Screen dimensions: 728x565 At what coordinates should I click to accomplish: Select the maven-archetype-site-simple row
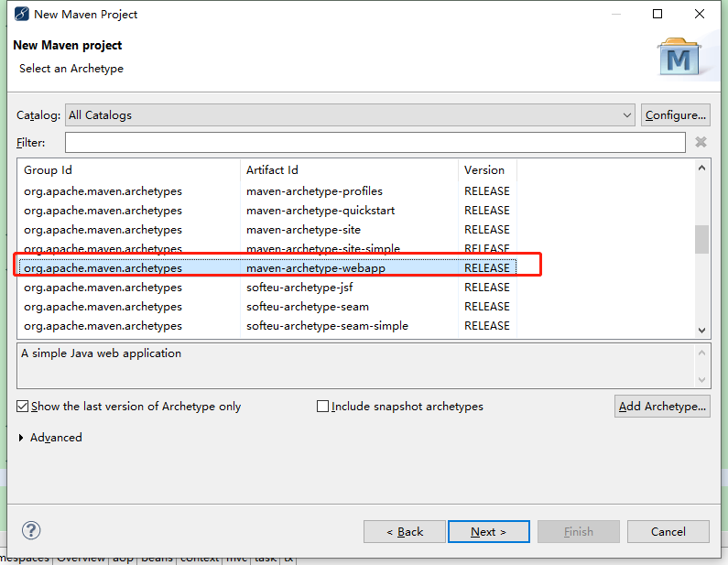[267, 248]
